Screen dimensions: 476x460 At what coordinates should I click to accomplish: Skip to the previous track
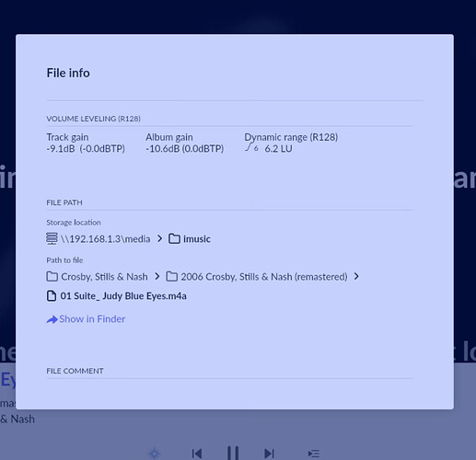197,454
